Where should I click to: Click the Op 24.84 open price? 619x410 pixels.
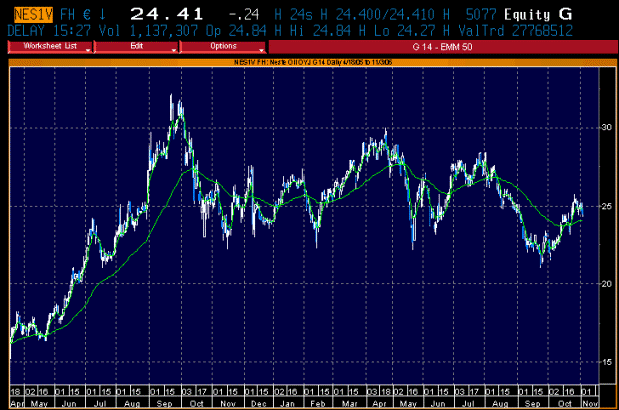[236, 30]
